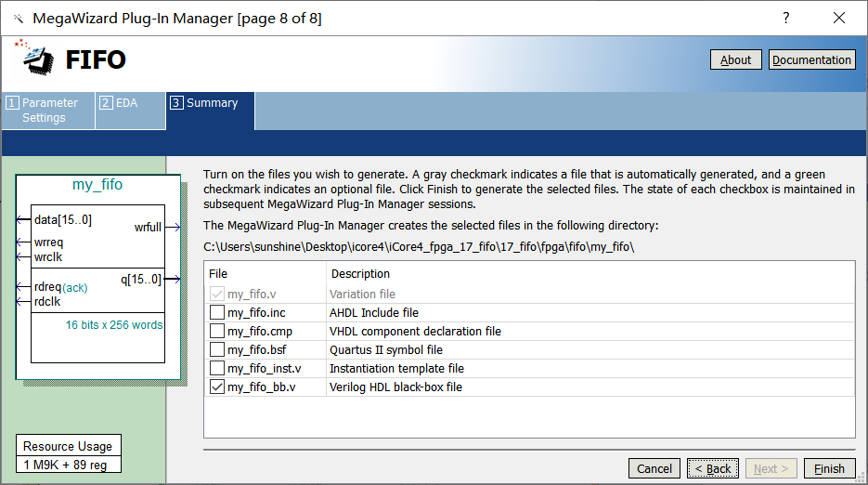
Task: Select the Summary tab
Action: pos(210,103)
